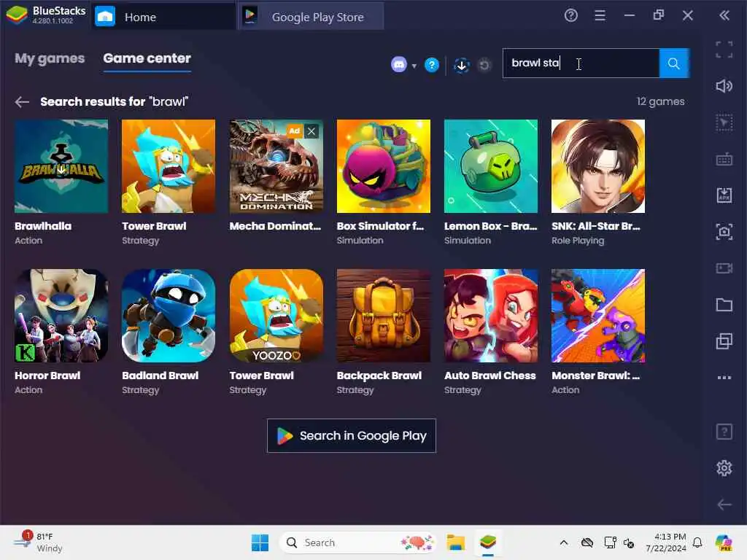Select the Game center tab

pyautogui.click(x=147, y=58)
